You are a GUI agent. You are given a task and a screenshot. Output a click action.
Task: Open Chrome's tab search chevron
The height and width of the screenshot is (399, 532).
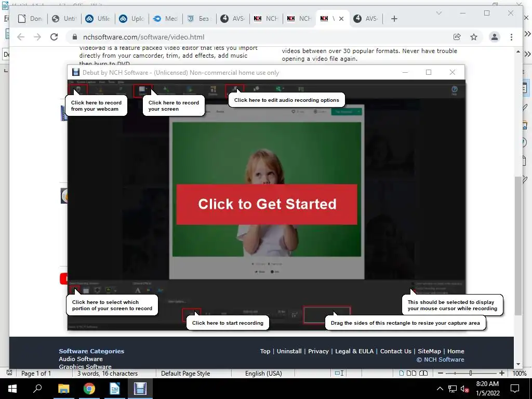tap(438, 13)
